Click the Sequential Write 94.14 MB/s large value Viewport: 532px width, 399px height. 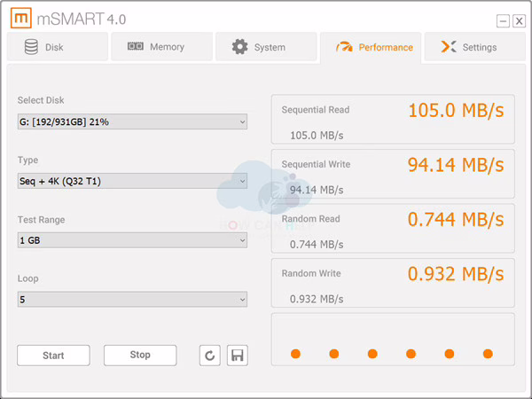tap(456, 165)
